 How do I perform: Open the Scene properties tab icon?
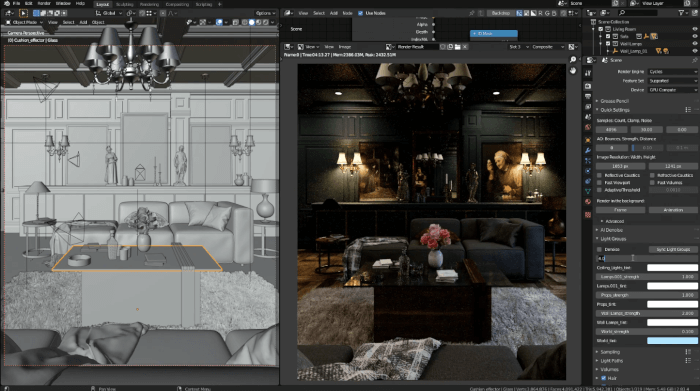point(588,117)
